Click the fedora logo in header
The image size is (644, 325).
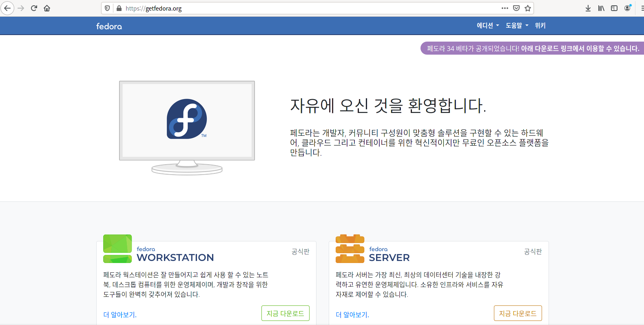(109, 26)
